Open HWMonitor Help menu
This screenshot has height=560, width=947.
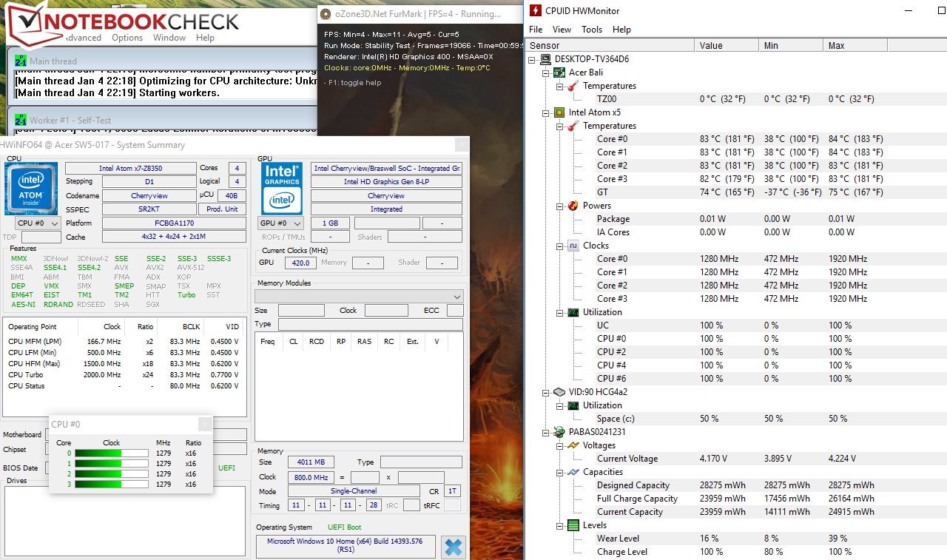click(x=621, y=30)
